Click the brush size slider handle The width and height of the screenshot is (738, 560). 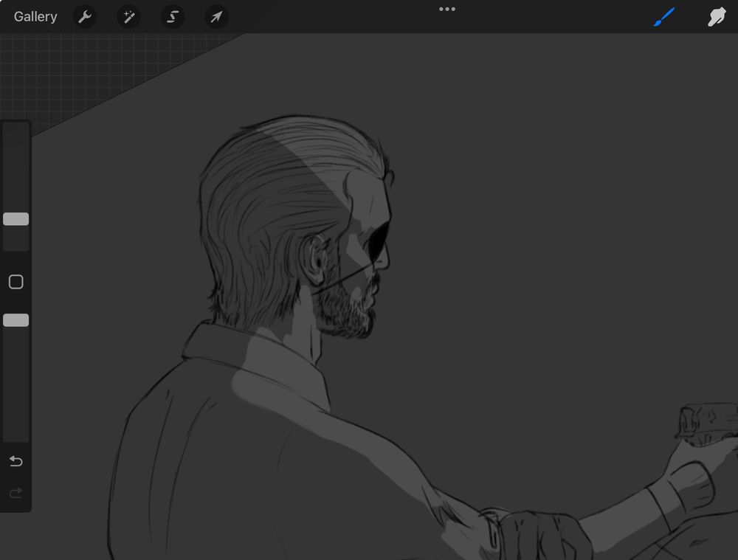(16, 219)
